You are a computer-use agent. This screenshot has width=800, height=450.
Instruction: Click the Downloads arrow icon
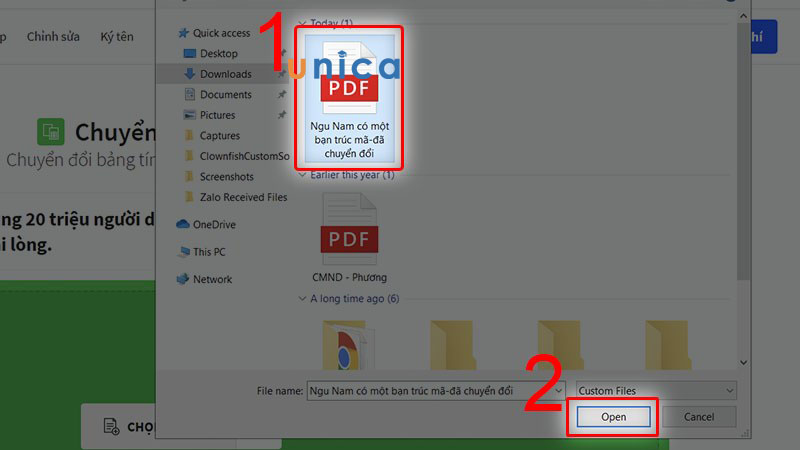[189, 74]
